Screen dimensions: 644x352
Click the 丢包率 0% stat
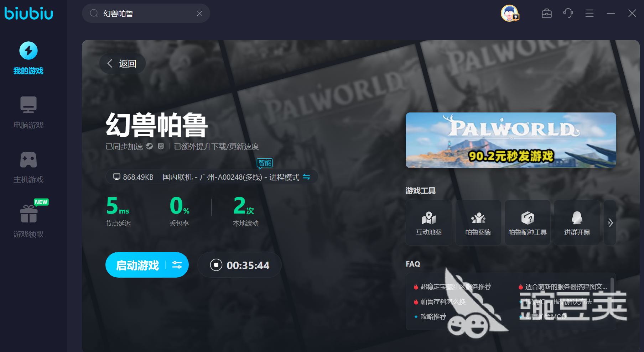pyautogui.click(x=180, y=211)
